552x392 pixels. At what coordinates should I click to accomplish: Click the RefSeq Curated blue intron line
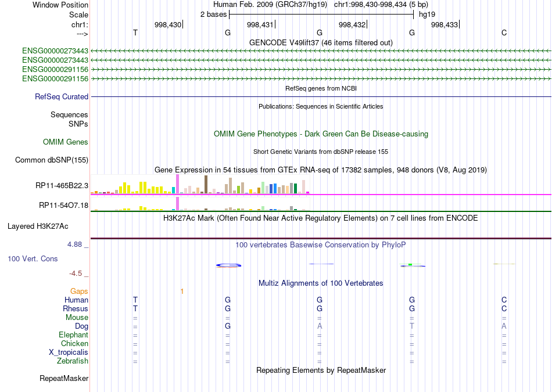(321, 97)
